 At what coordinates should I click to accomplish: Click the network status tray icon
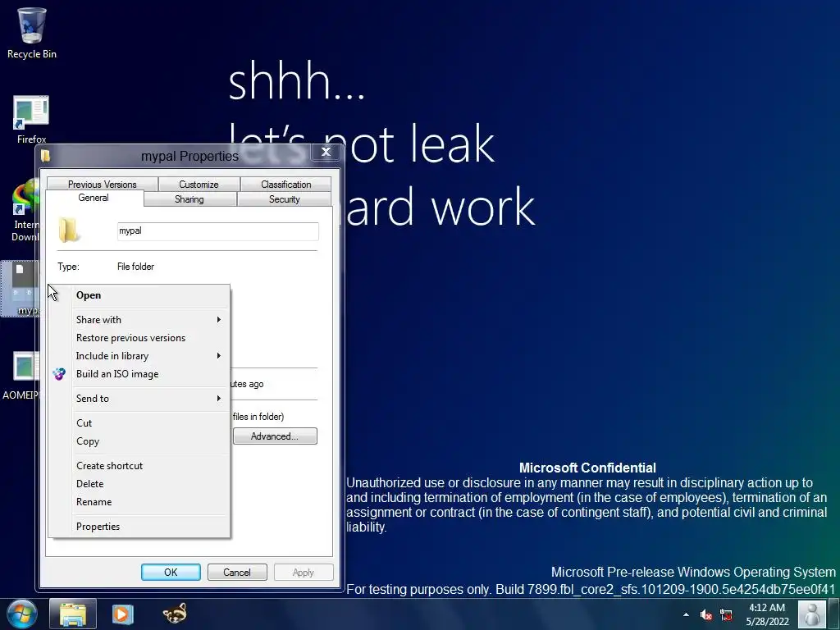(726, 614)
